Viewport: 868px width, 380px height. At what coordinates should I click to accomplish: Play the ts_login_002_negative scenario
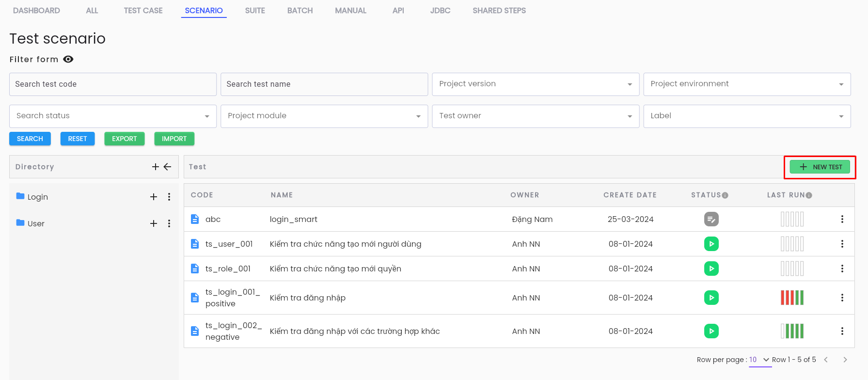tap(711, 331)
